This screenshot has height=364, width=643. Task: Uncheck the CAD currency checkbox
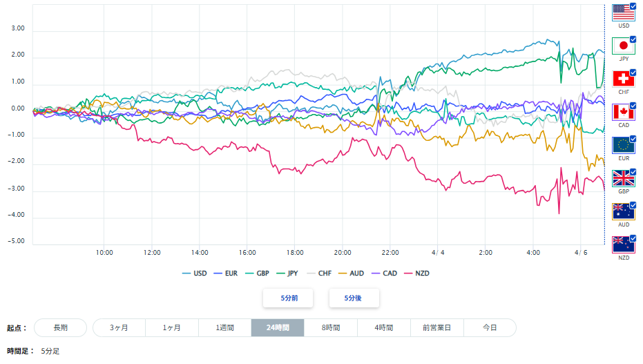(x=633, y=106)
